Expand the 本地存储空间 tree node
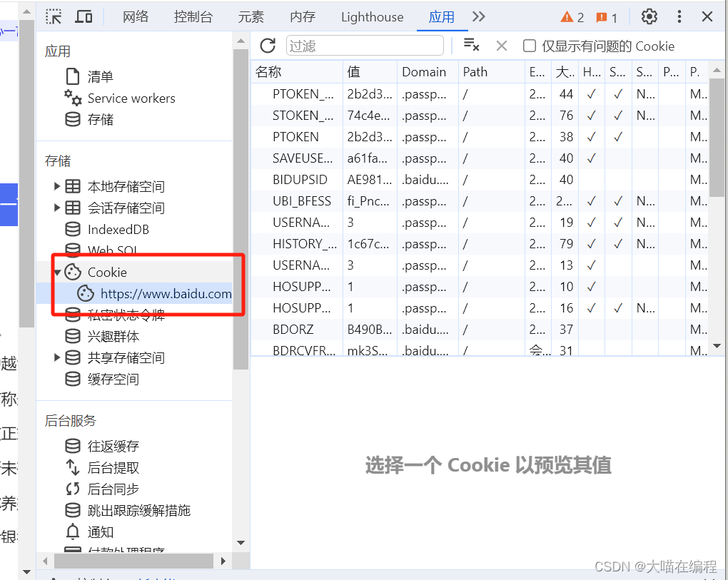This screenshot has width=728, height=580. coord(57,185)
